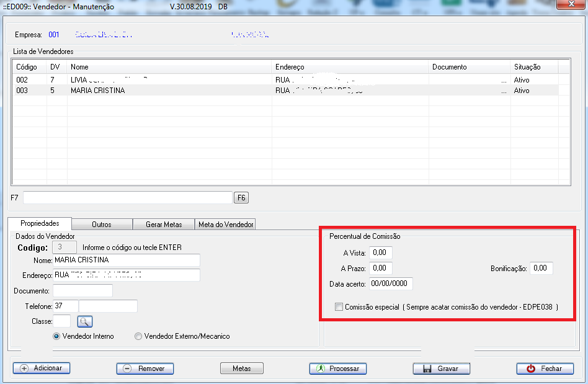Close the form using Fechar
The image size is (588, 384).
click(x=545, y=368)
